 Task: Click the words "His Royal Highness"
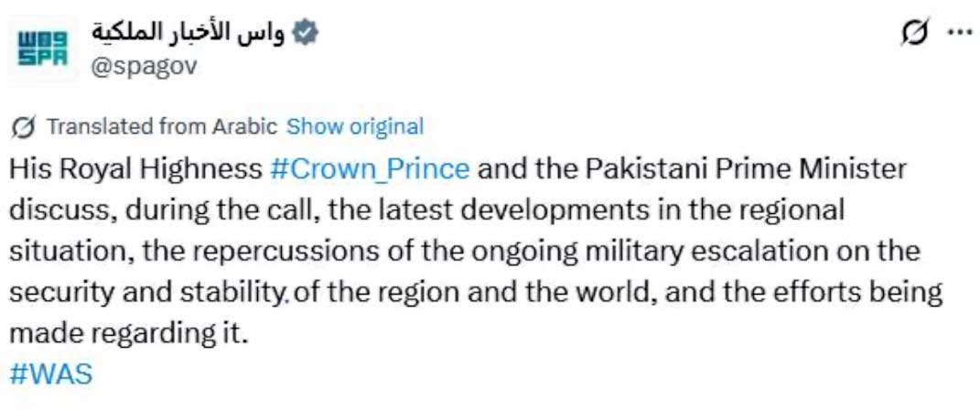[136, 169]
